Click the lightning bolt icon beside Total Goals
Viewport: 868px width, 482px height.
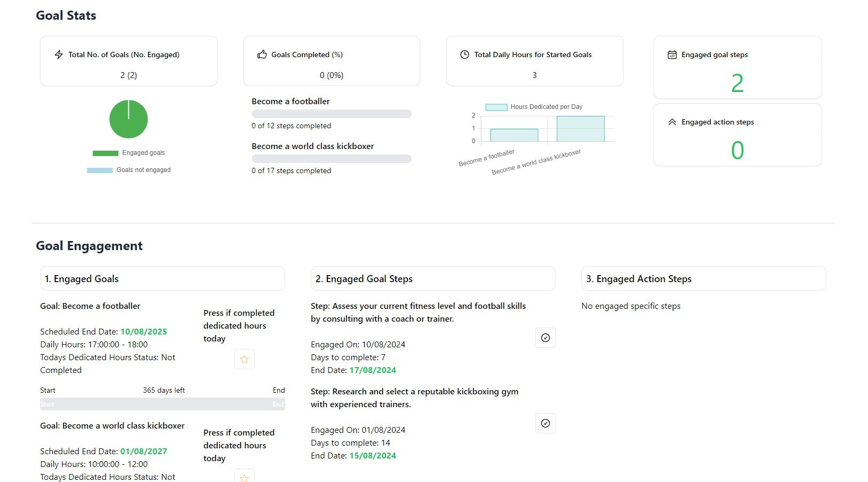[x=59, y=55]
